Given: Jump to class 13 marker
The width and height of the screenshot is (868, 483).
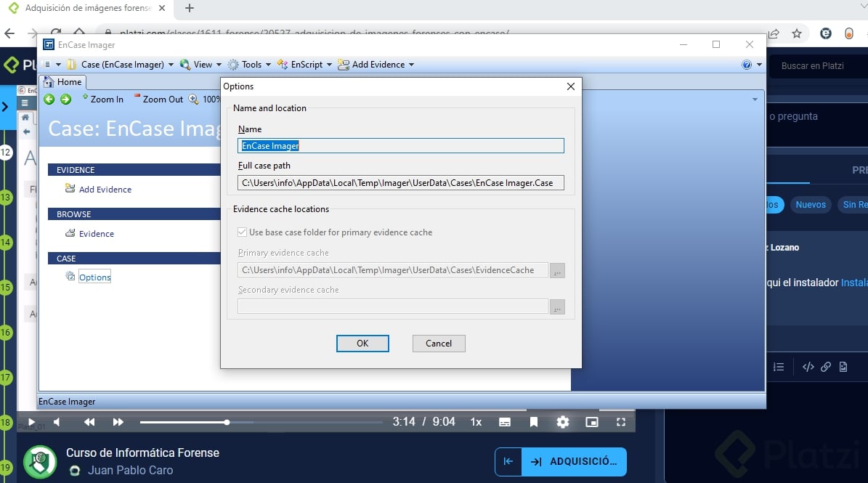Looking at the screenshot, I should coord(6,197).
